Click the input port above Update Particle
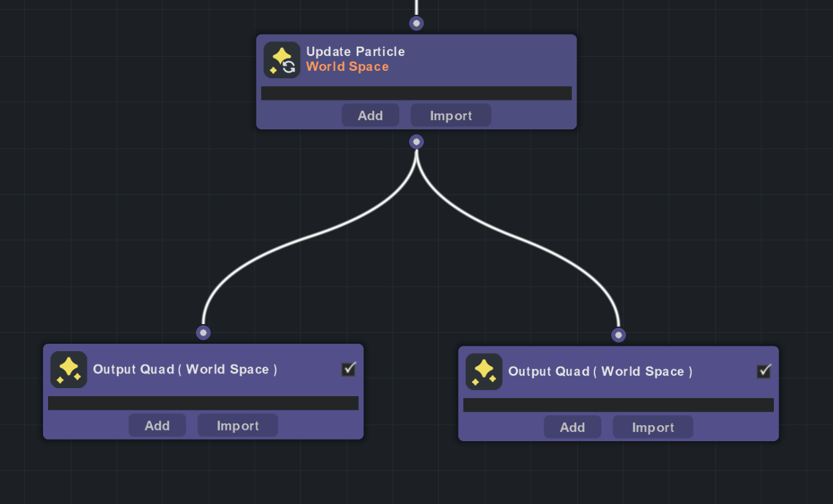Image resolution: width=833 pixels, height=504 pixels. (416, 23)
